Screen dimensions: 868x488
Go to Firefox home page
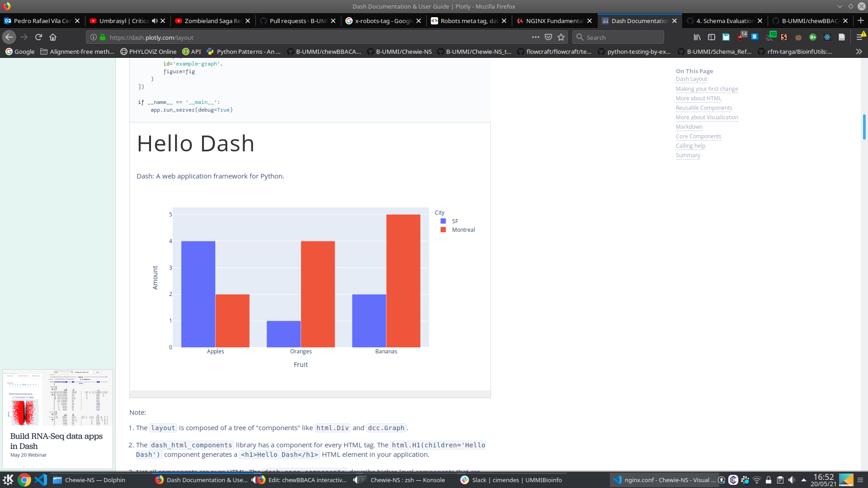coord(53,37)
